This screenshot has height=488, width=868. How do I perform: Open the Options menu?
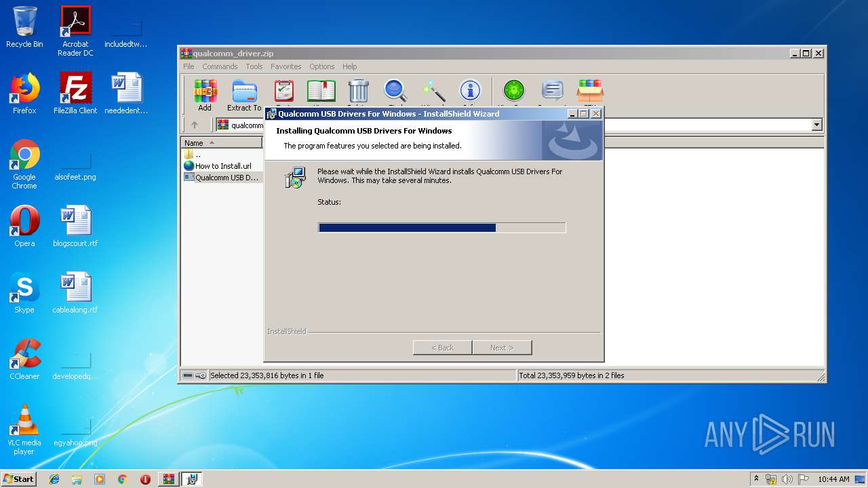322,66
